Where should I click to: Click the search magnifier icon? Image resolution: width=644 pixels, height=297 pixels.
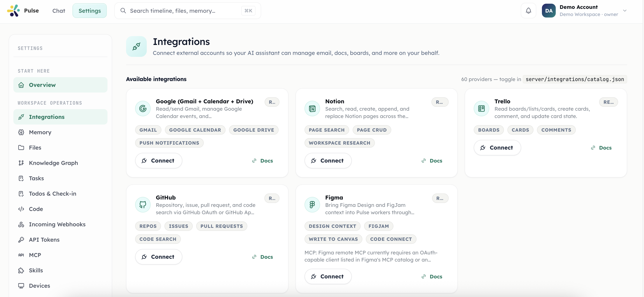pyautogui.click(x=123, y=11)
